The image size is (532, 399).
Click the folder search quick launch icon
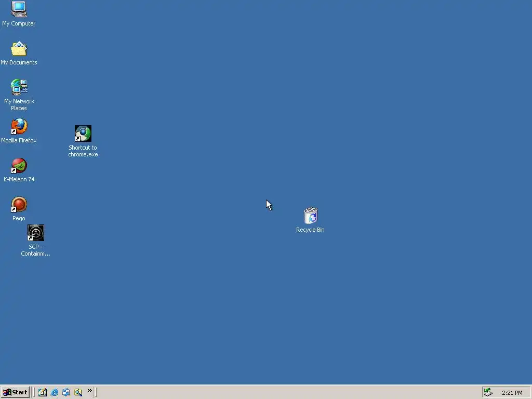pyautogui.click(x=78, y=392)
